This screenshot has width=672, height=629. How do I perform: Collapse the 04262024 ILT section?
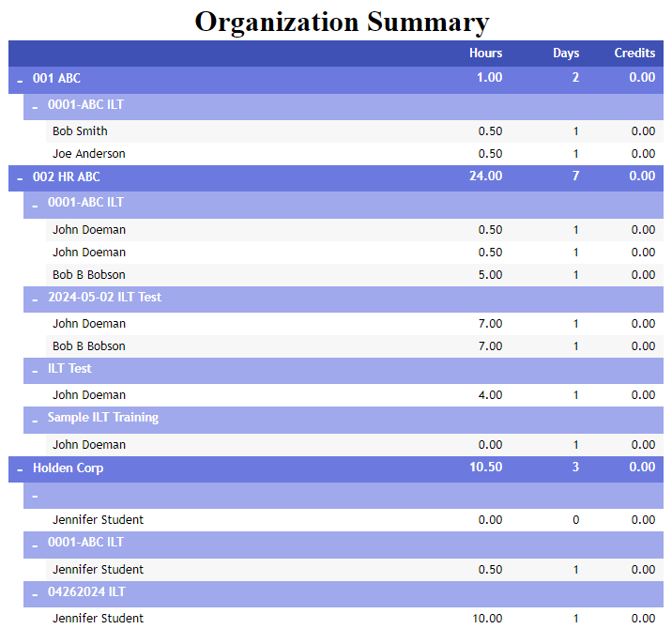[x=35, y=594]
